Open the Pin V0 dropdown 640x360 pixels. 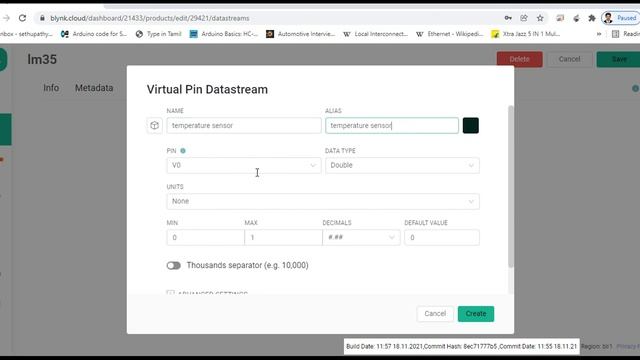coord(244,165)
